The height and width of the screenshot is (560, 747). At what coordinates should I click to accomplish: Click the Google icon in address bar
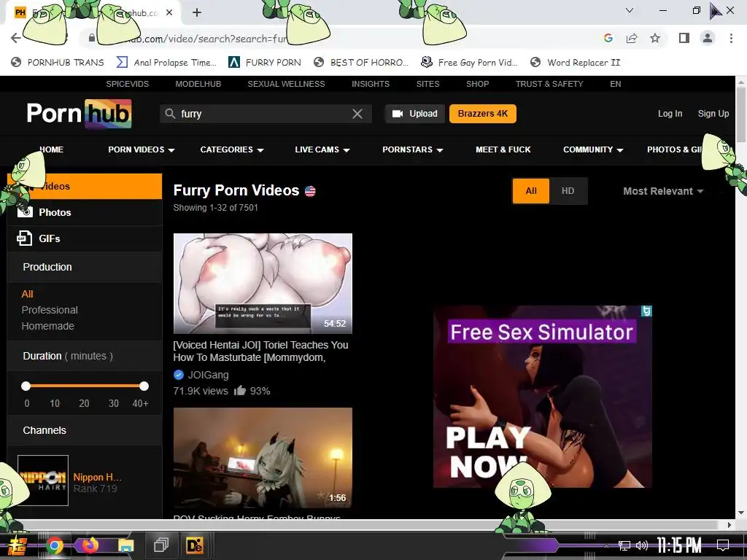608,38
